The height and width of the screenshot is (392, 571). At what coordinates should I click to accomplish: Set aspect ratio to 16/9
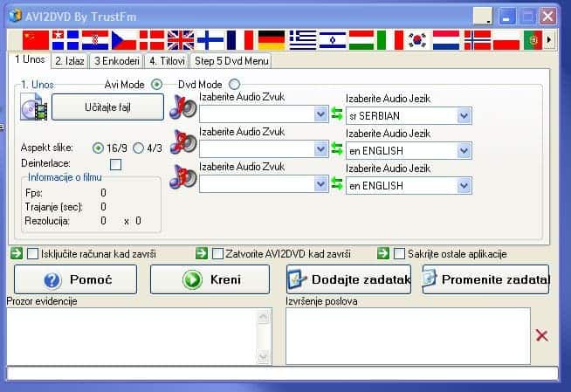tap(98, 148)
